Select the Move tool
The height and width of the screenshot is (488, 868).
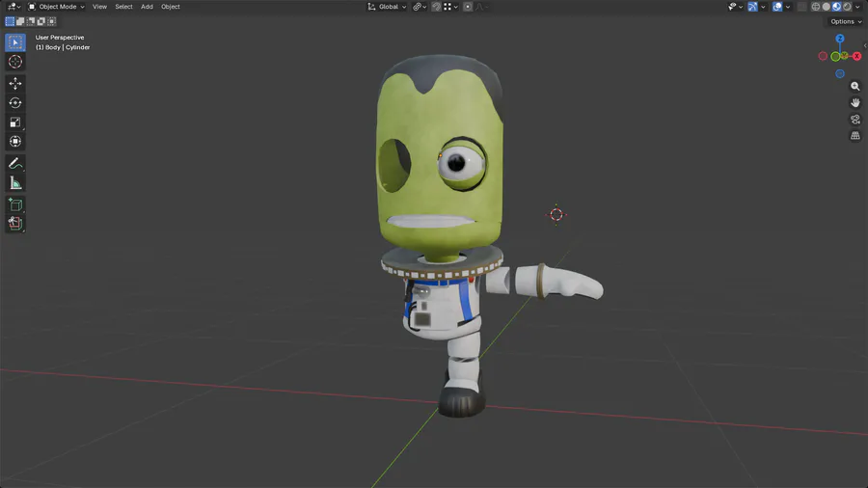click(x=14, y=84)
